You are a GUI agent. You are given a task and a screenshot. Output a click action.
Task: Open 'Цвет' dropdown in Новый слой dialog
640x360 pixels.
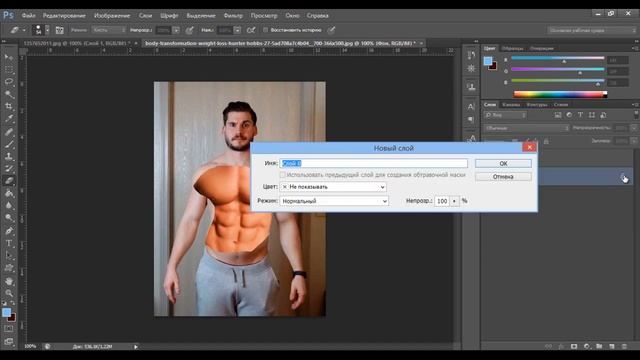[333, 187]
